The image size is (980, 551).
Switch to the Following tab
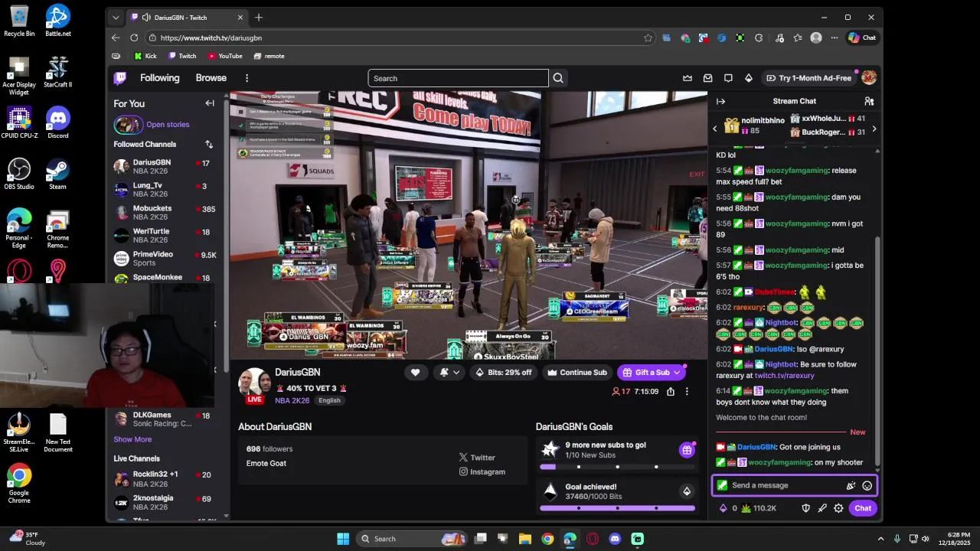(159, 78)
